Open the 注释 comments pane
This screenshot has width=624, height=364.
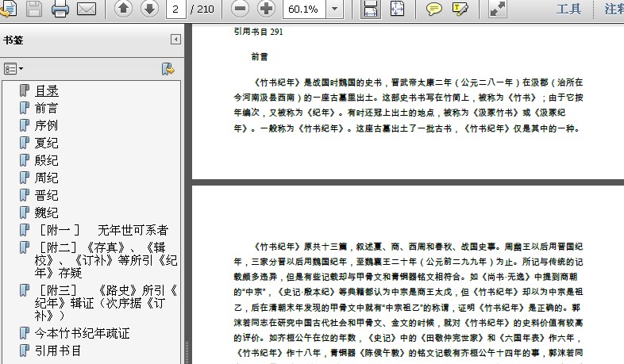613,10
